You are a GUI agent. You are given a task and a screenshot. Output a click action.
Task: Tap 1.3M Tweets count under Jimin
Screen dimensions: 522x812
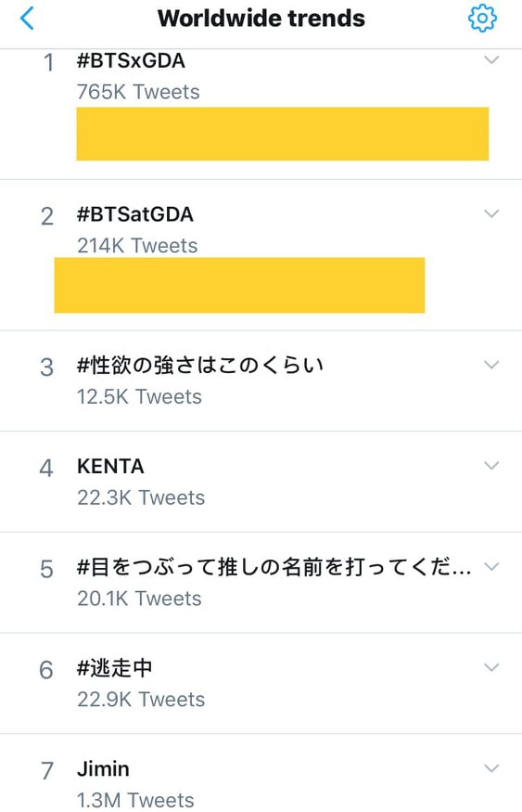pyautogui.click(x=135, y=800)
